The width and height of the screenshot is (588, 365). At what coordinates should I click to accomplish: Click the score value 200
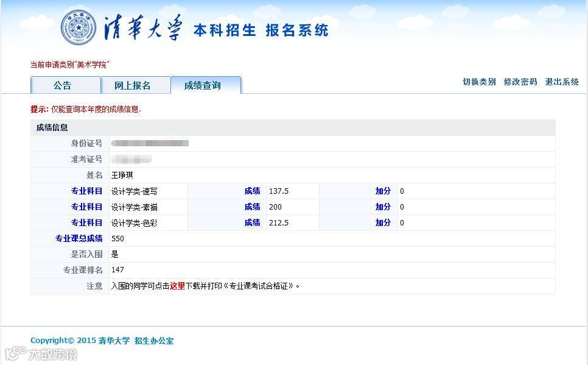tap(275, 207)
